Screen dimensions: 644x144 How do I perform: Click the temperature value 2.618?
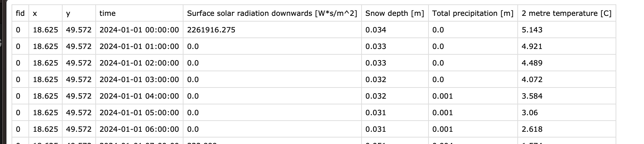[532, 129]
